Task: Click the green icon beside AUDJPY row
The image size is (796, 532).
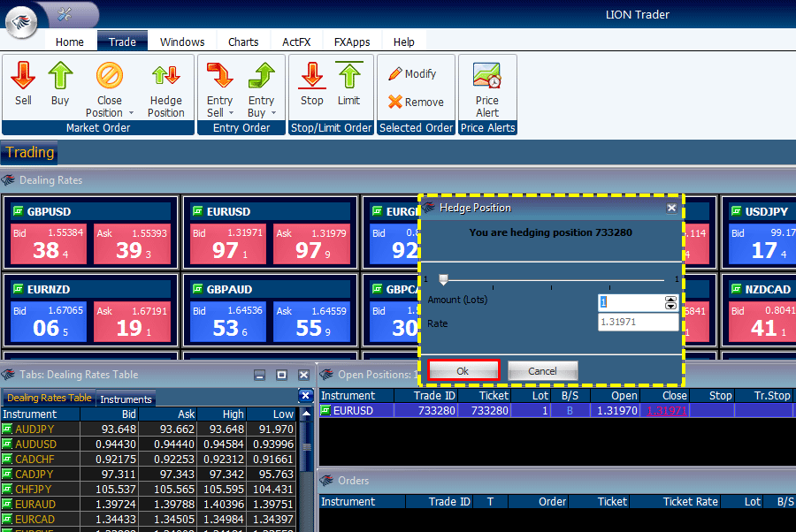Action: [x=7, y=429]
